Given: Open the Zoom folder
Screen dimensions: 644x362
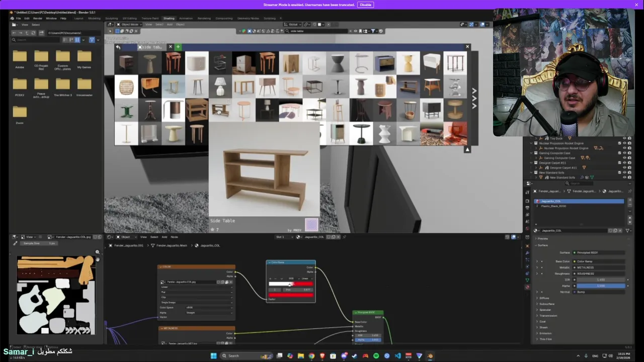Looking at the screenshot, I should pos(20,115).
